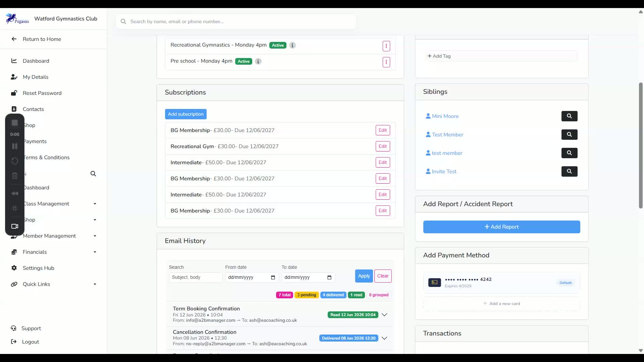
Task: Open three-dot menu for Pre school class
Action: [386, 62]
